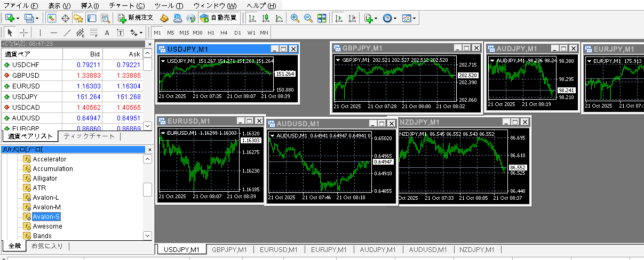Open the tile windows layout icon
This screenshot has height=260, width=644.
tap(322, 18)
